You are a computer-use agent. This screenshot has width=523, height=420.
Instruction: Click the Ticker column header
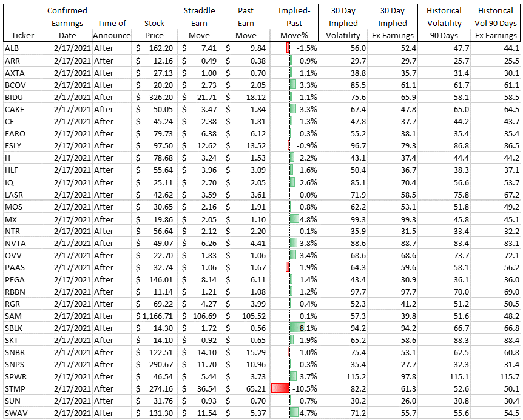click(22, 35)
